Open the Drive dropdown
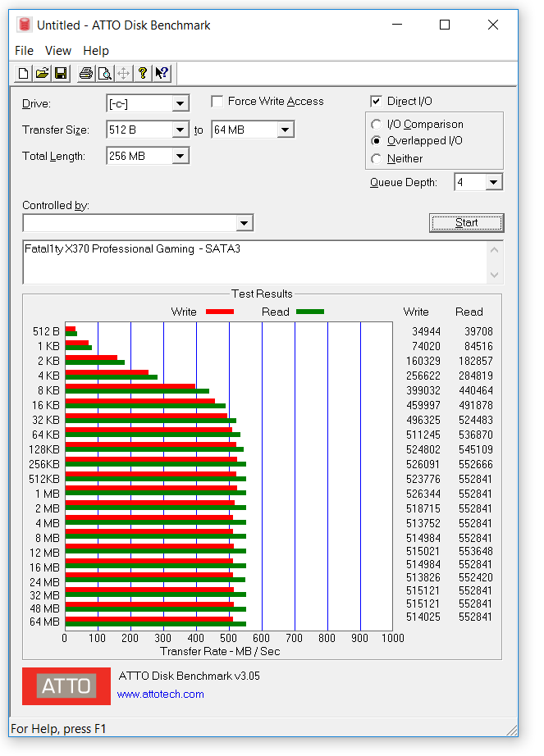 (x=180, y=103)
